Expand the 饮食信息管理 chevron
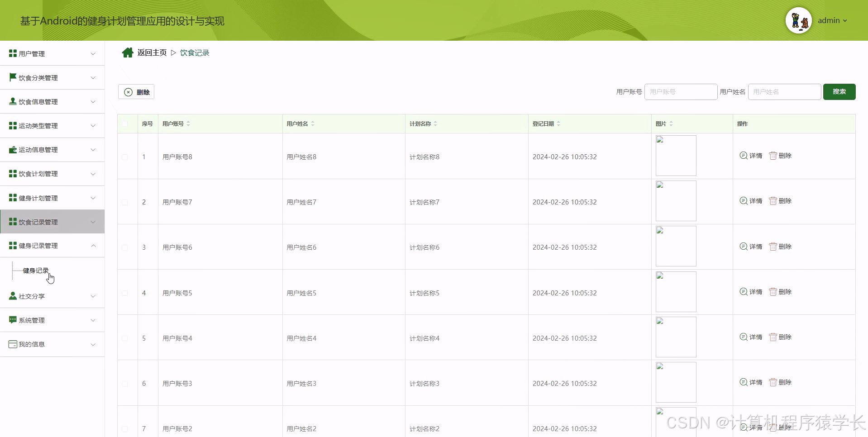 [93, 101]
